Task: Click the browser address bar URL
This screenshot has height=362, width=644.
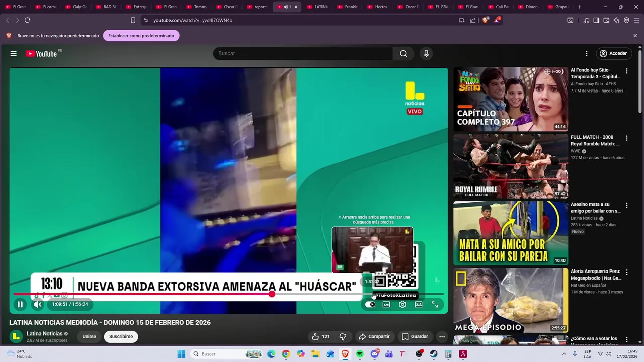Action: (193, 20)
